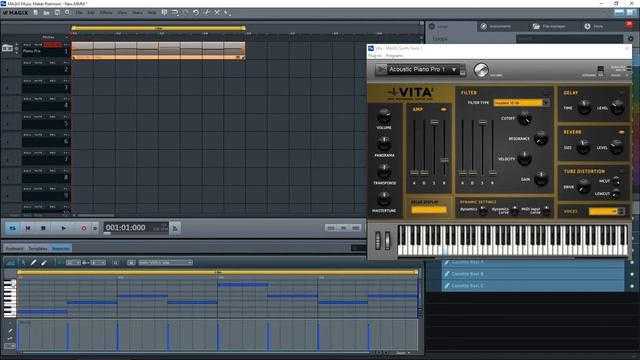Start playback with the play button
The width and height of the screenshot is (640, 360).
(x=63, y=228)
